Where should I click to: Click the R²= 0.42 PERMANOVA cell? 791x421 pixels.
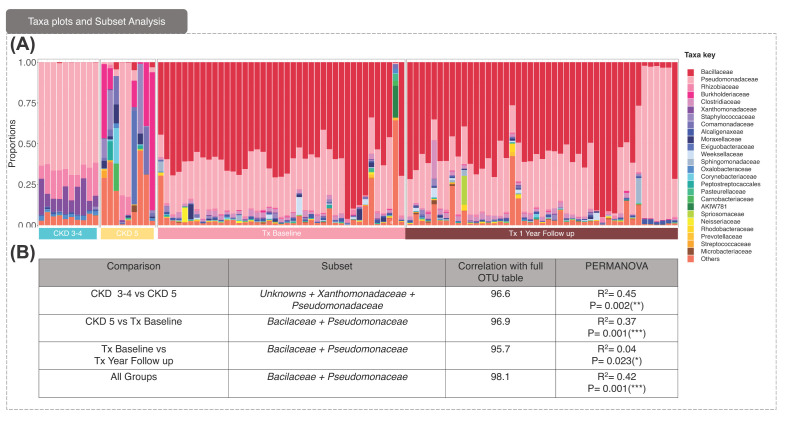[616, 383]
